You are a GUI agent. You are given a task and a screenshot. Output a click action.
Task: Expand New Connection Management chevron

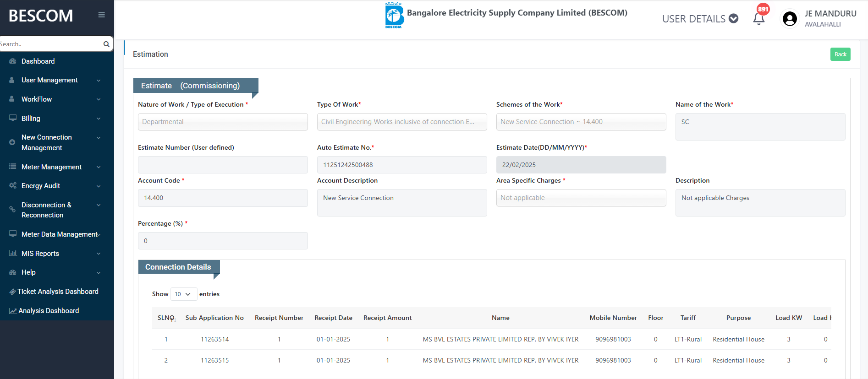99,138
